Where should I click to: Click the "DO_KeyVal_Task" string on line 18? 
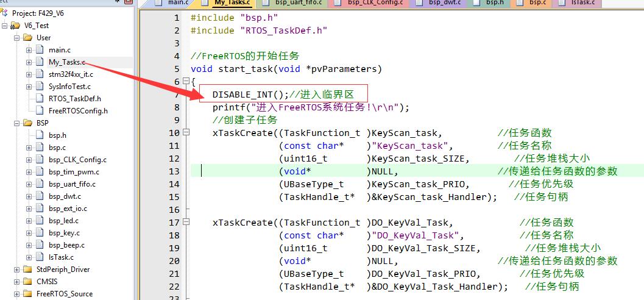click(x=415, y=235)
